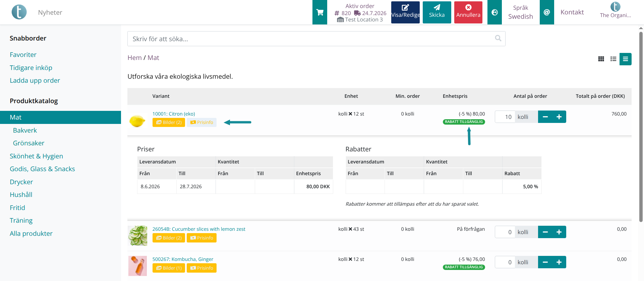Select the Mat category
644x281 pixels.
[60, 117]
